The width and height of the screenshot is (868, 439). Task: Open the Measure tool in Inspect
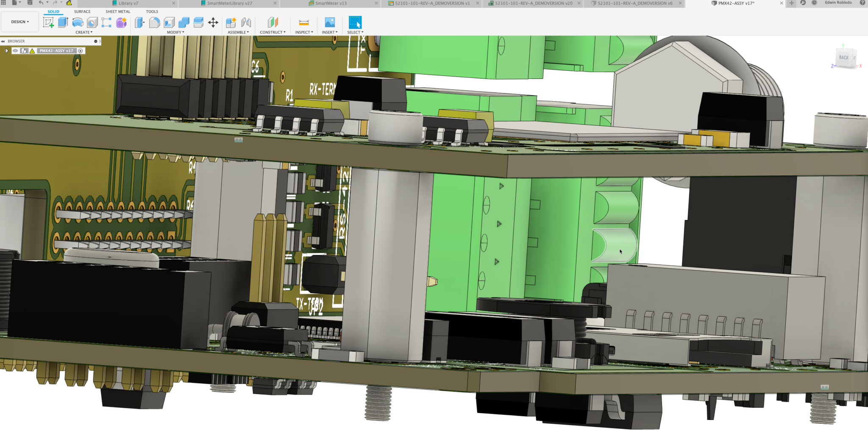pyautogui.click(x=304, y=22)
